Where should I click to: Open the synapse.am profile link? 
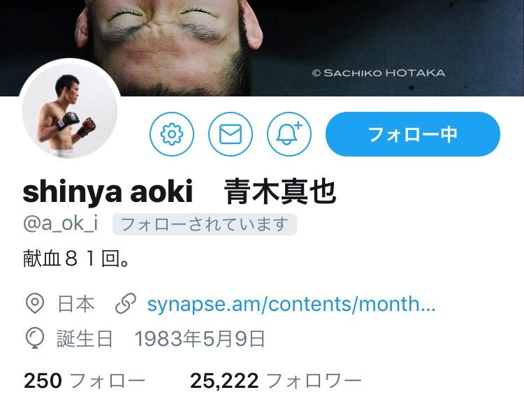tap(291, 304)
